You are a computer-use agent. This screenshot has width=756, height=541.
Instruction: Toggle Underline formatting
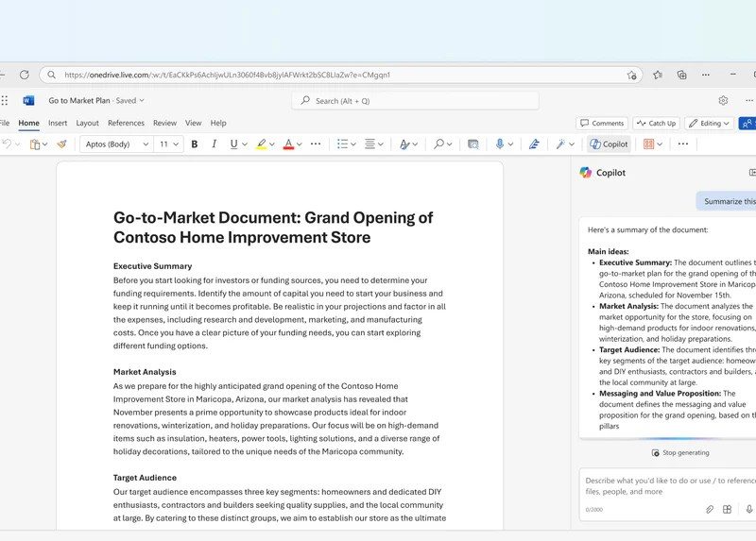(233, 144)
